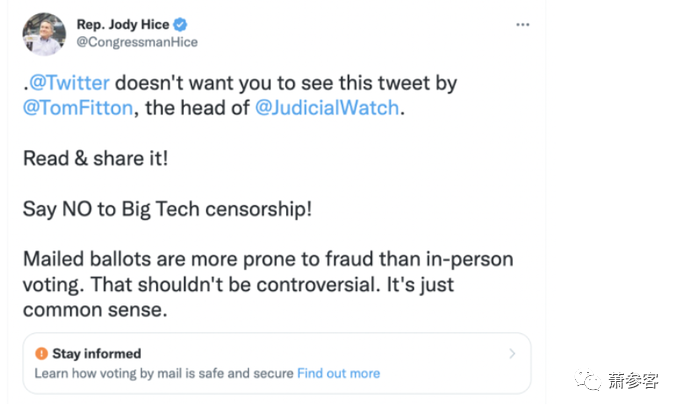Click the orange Stay informed warning icon
The image size is (680, 410).
(41, 353)
